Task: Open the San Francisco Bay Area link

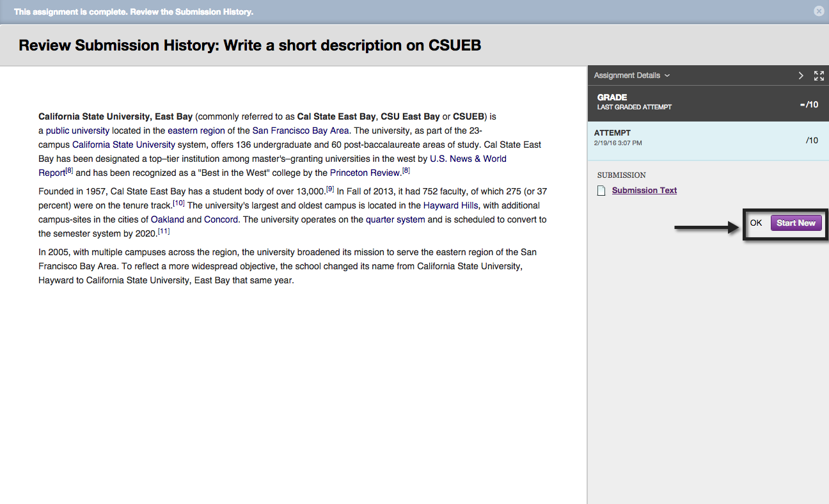Action: pos(301,130)
